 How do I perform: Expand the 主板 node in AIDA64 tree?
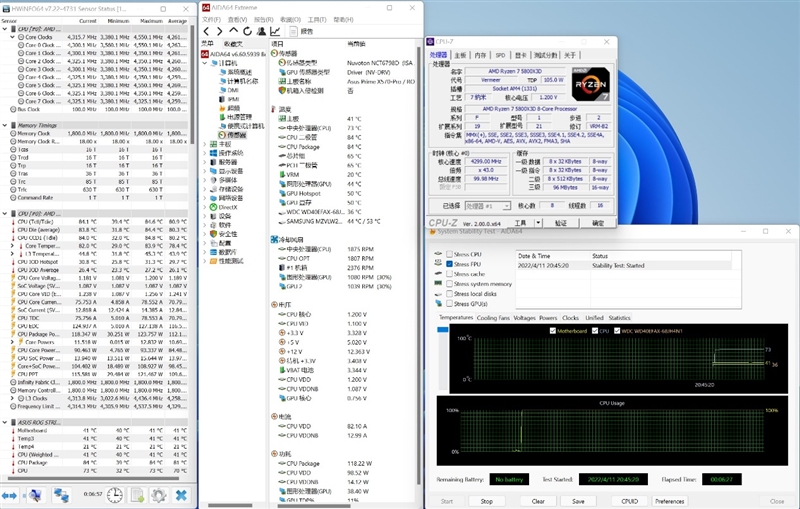pyautogui.click(x=205, y=144)
